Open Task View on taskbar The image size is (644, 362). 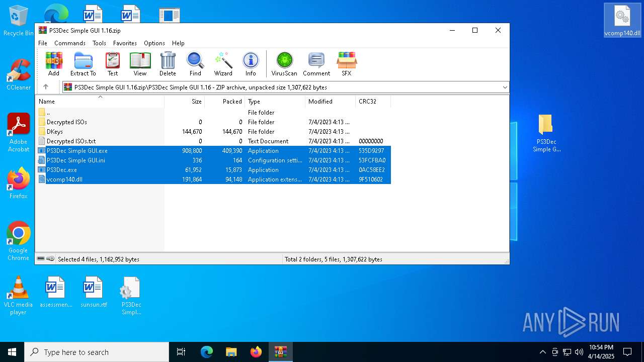(181, 352)
